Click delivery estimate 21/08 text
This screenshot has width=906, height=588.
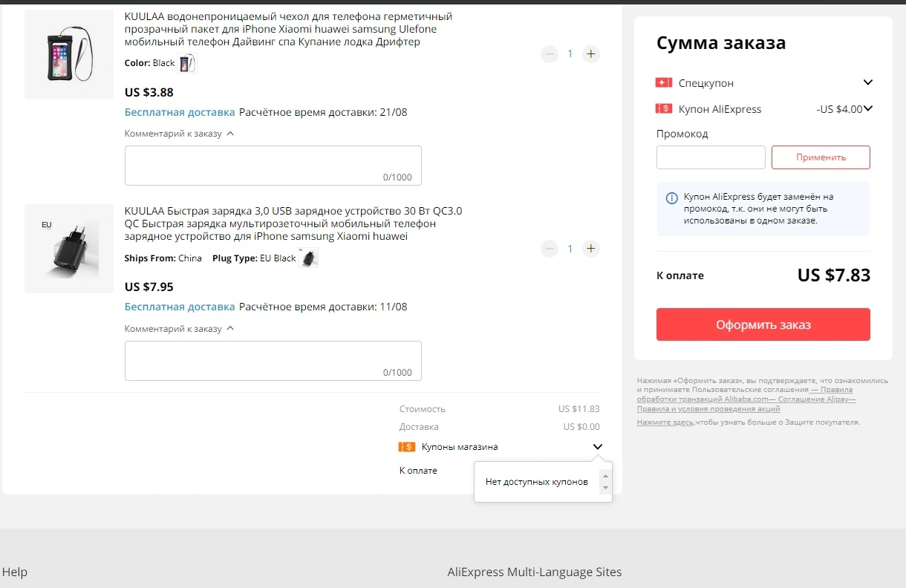tap(323, 112)
